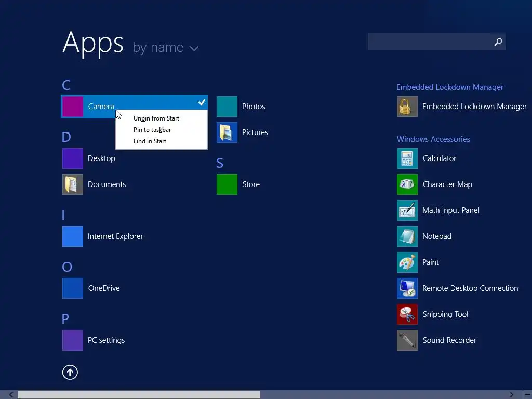Select the Paint label text
Viewport: 532px width, 399px height.
click(x=430, y=262)
